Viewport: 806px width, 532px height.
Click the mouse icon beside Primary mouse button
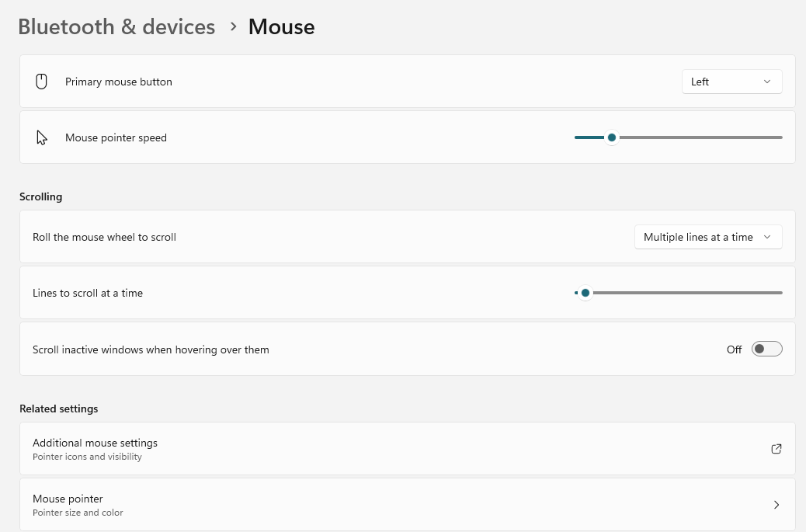pyautogui.click(x=42, y=82)
